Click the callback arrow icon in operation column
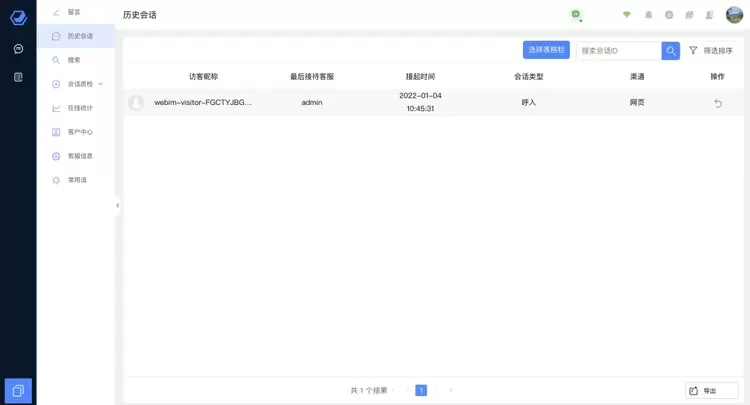Screen dimensions: 750x405 [717, 103]
